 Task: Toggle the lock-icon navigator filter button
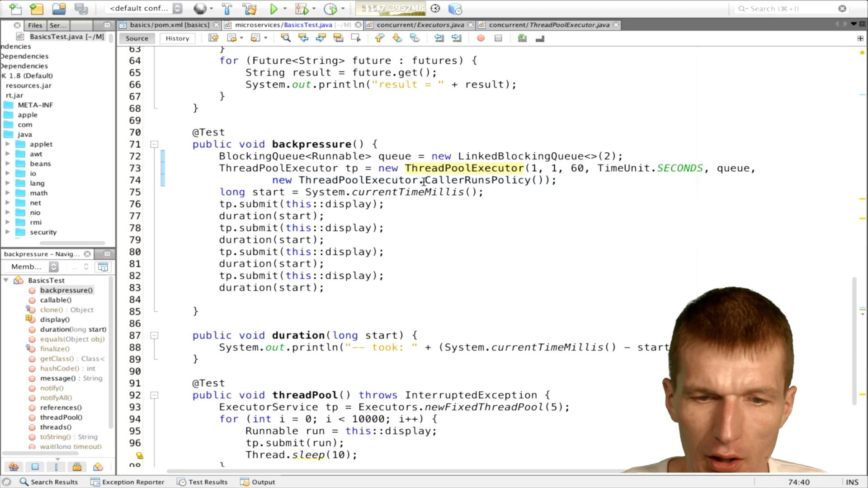[x=77, y=467]
